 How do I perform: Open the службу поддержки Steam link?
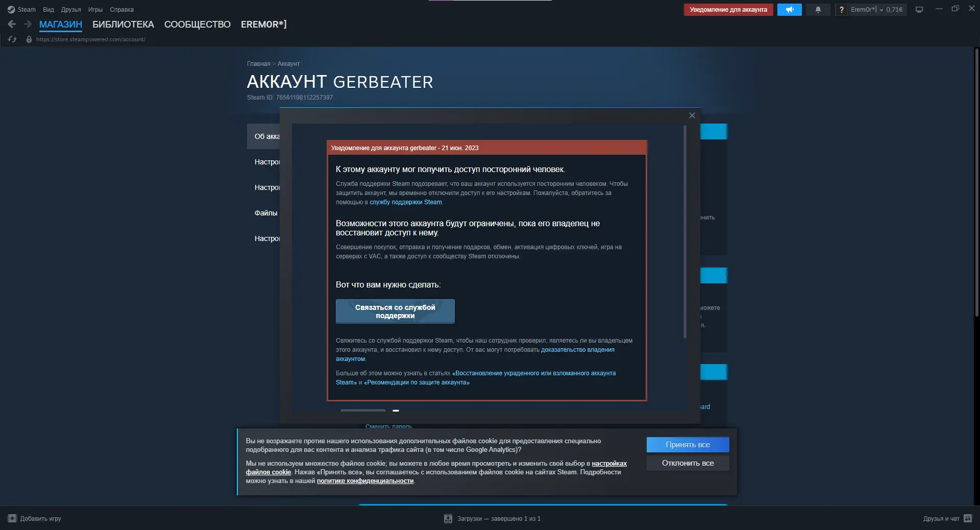(x=406, y=202)
